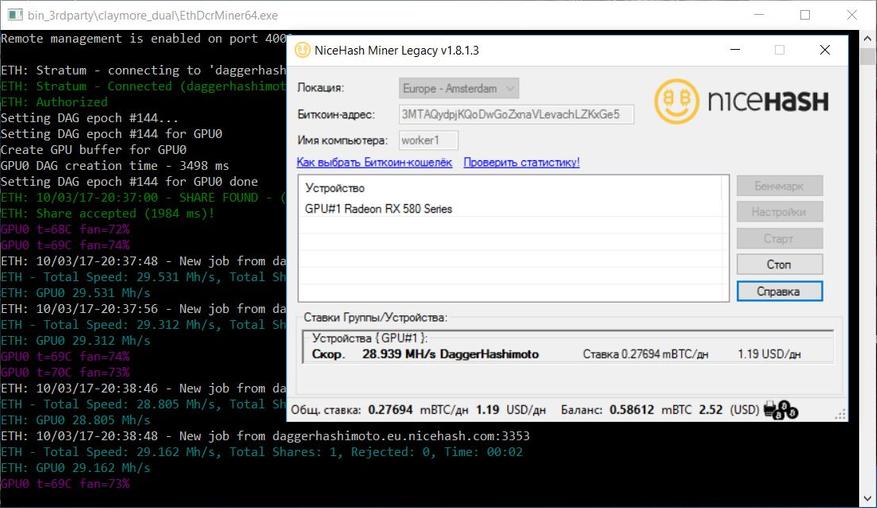
Task: Close the EthDcrMiner64 console window
Action: [x=851, y=15]
